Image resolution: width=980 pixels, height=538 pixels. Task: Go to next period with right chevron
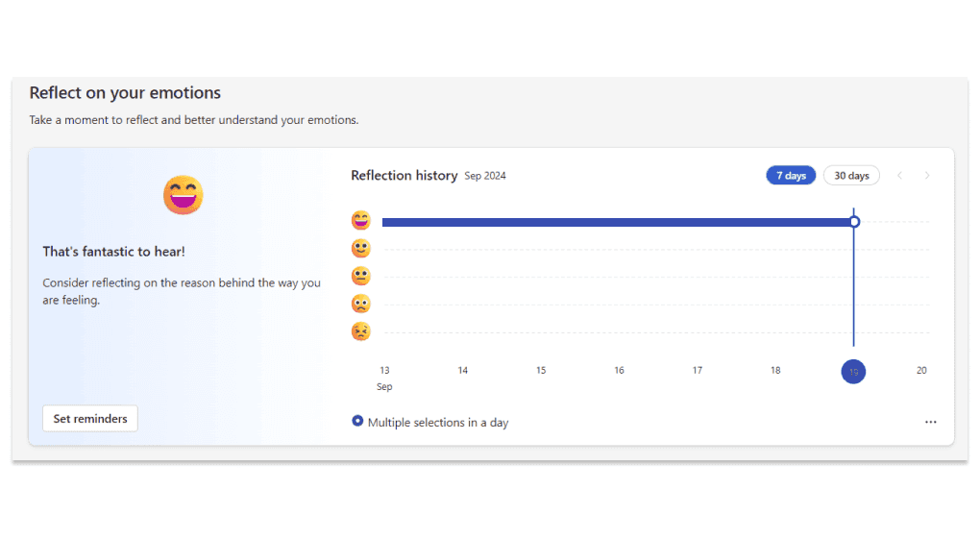[927, 176]
